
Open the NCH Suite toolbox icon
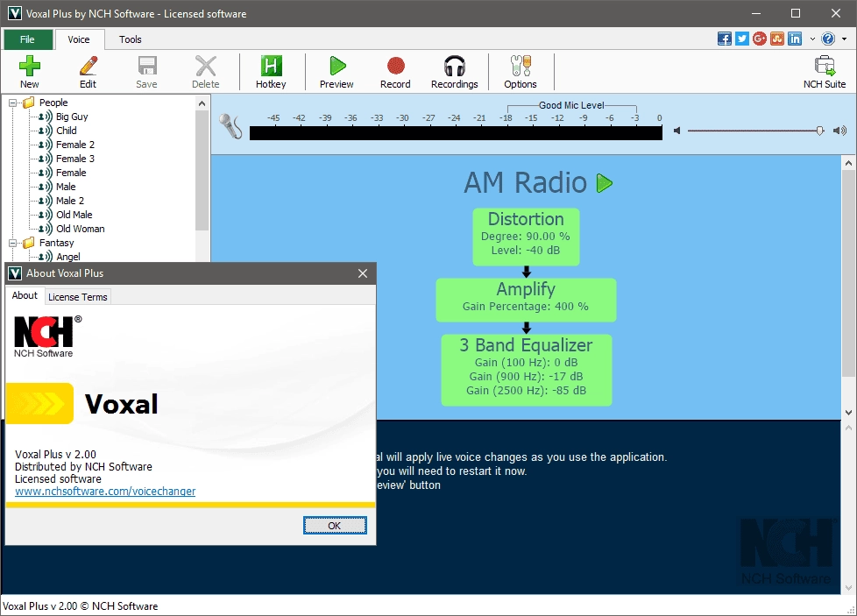click(x=825, y=66)
